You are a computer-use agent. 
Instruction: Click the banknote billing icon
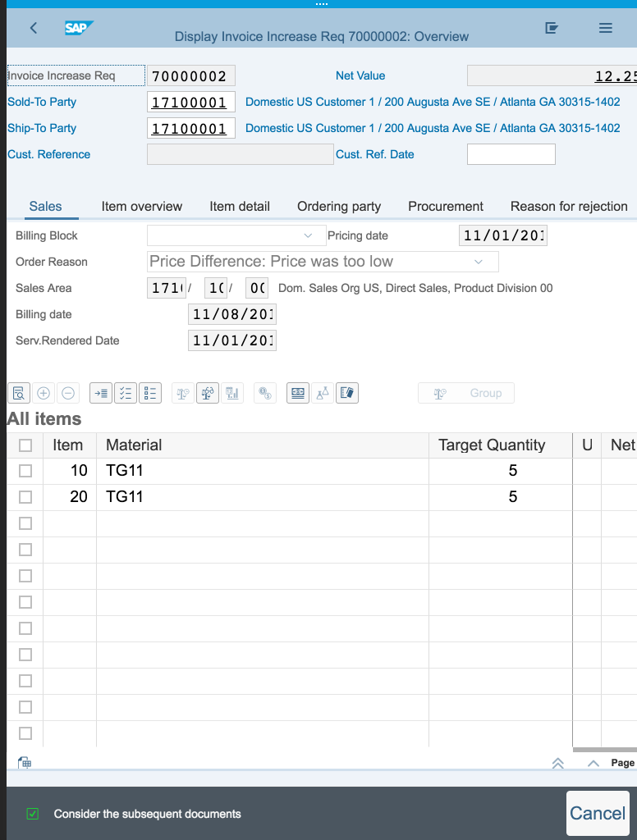pyautogui.click(x=298, y=393)
